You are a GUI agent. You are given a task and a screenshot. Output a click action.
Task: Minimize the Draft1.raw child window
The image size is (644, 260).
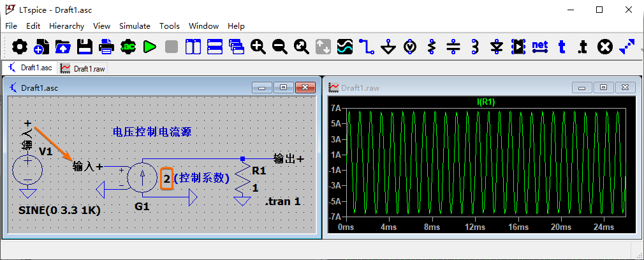(582, 88)
